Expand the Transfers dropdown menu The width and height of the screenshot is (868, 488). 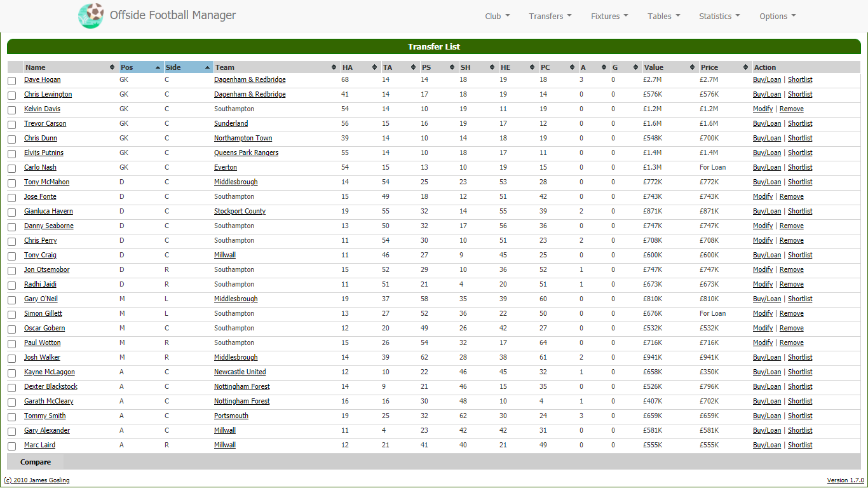(550, 17)
